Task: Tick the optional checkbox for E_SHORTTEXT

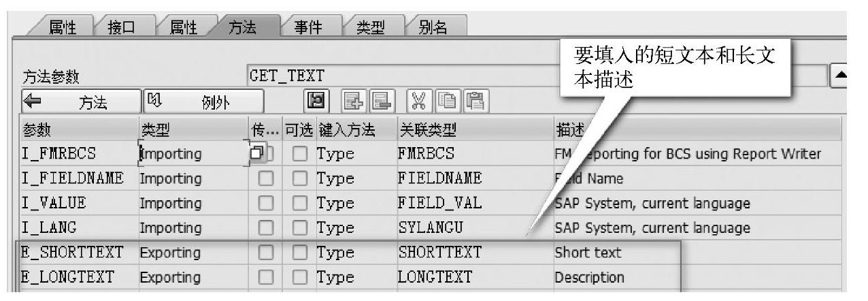Action: [x=299, y=253]
